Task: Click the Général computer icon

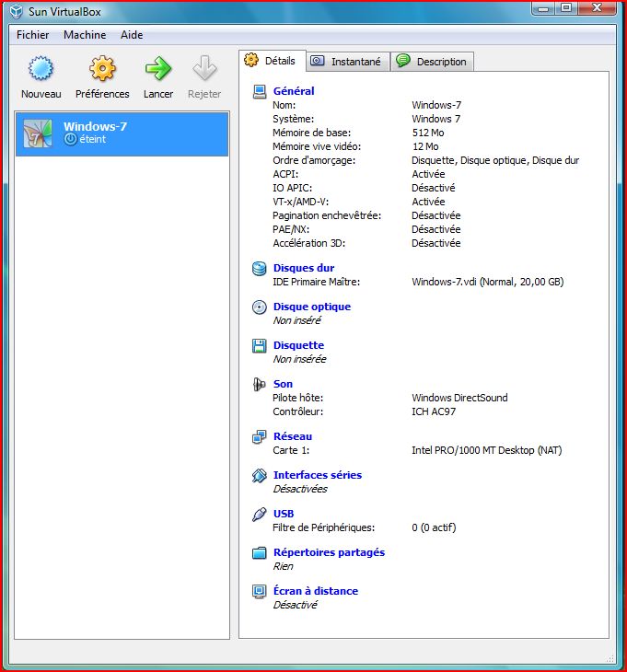Action: pos(260,91)
